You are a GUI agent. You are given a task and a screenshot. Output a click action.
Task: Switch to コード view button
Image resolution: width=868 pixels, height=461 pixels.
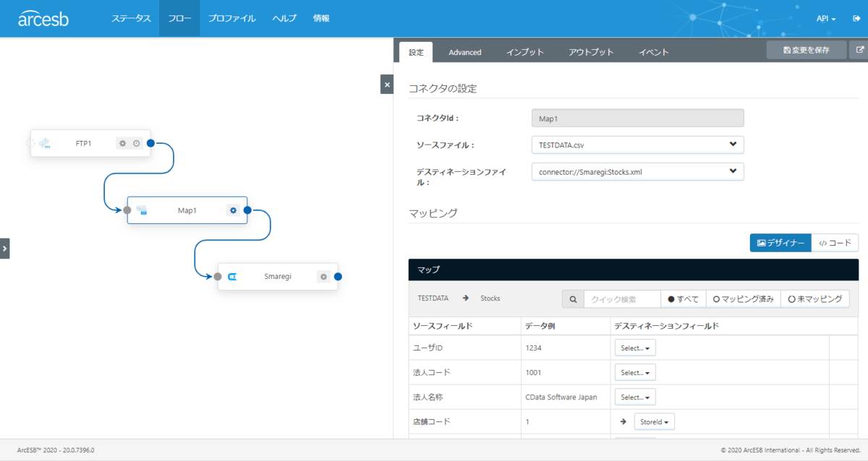point(835,244)
